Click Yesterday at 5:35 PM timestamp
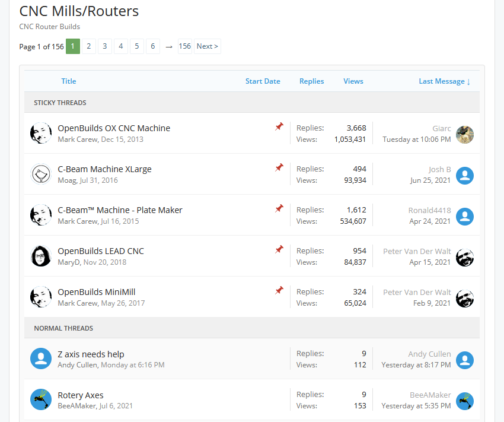The width and height of the screenshot is (504, 422). point(416,406)
